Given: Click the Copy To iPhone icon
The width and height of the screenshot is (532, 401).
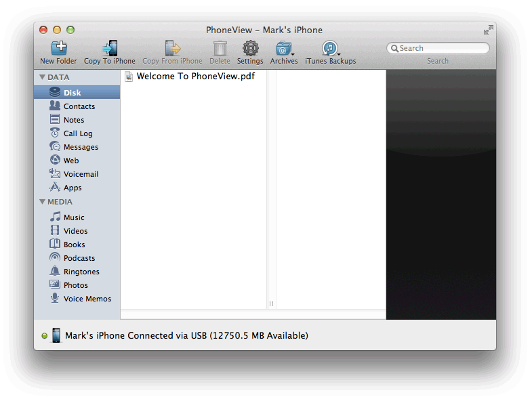Looking at the screenshot, I should coord(109,49).
